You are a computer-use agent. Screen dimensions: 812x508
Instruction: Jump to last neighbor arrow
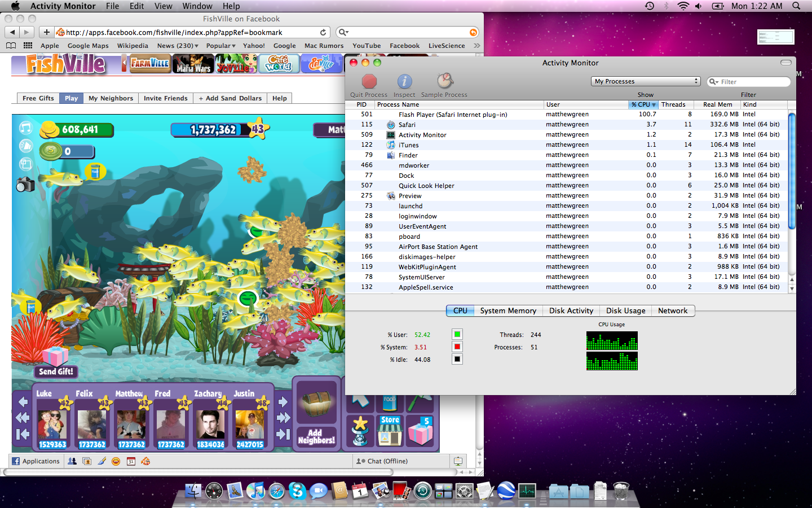tap(283, 434)
